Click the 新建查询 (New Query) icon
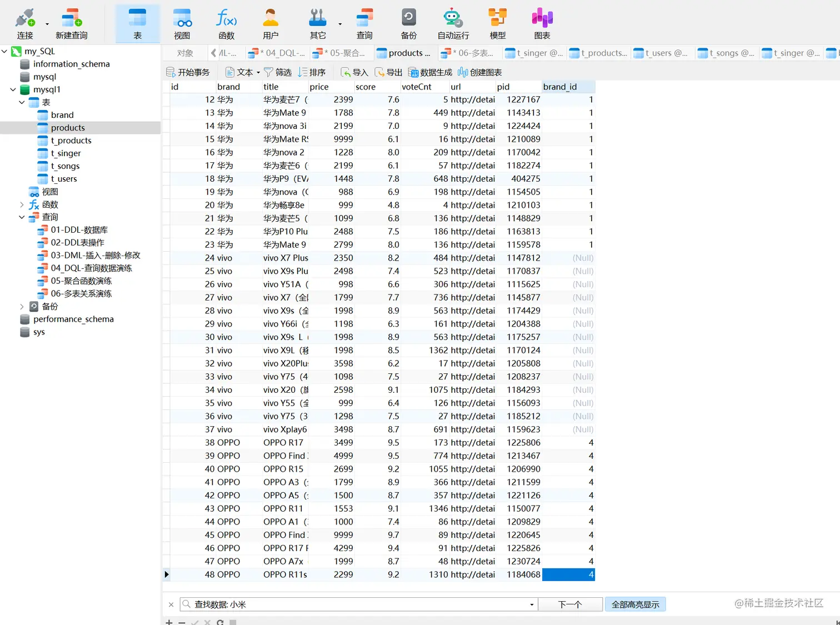The width and height of the screenshot is (840, 625). [72, 23]
